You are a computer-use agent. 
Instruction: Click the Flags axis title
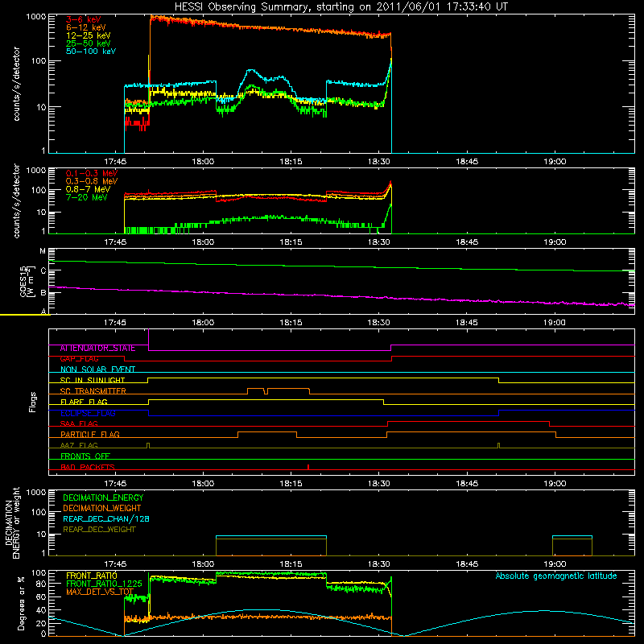(33, 402)
